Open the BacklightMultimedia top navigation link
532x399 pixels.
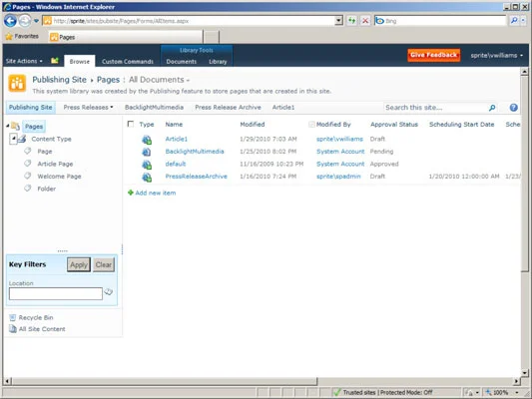[154, 107]
